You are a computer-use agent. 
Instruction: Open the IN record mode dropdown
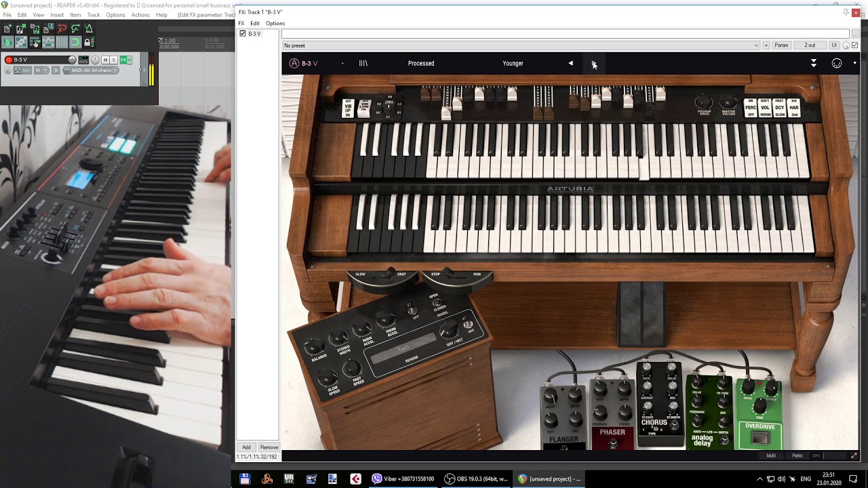(x=41, y=70)
